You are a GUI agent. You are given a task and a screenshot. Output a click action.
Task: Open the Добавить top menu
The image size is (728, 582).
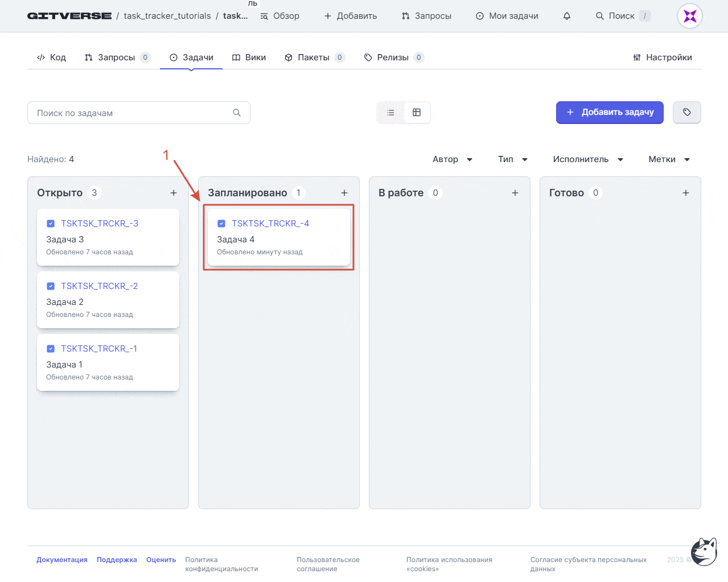[x=351, y=16]
